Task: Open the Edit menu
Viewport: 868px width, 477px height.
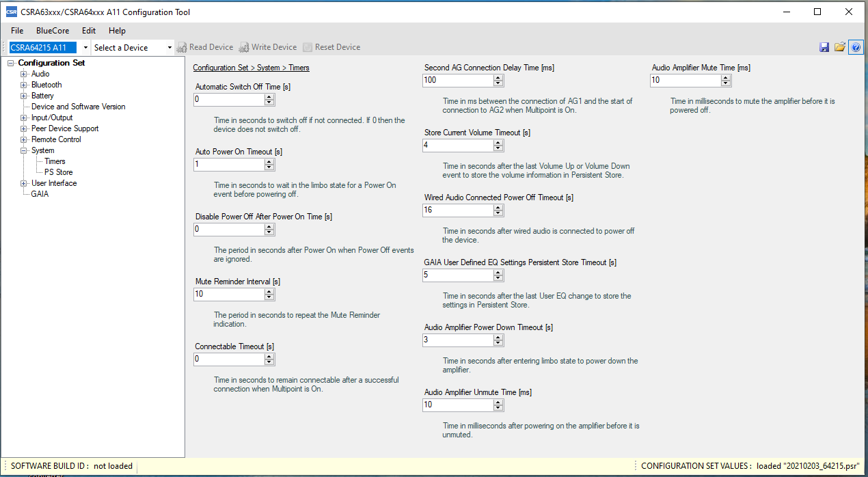Action: click(89, 31)
